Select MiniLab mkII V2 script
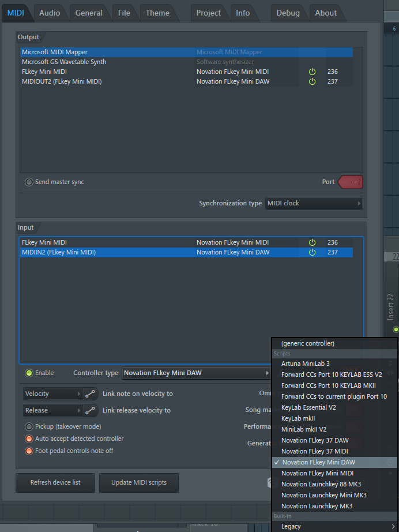 click(334, 429)
